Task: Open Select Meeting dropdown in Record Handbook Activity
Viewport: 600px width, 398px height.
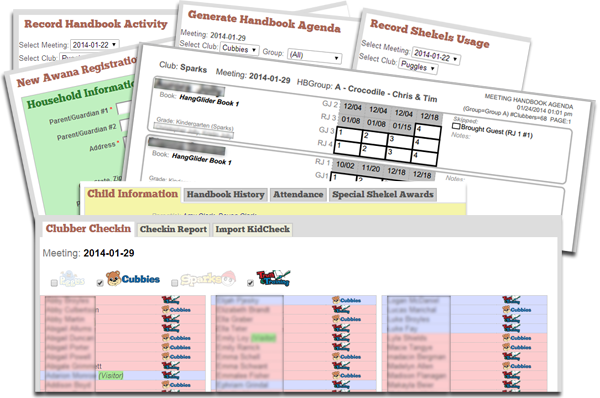Action: (95, 45)
